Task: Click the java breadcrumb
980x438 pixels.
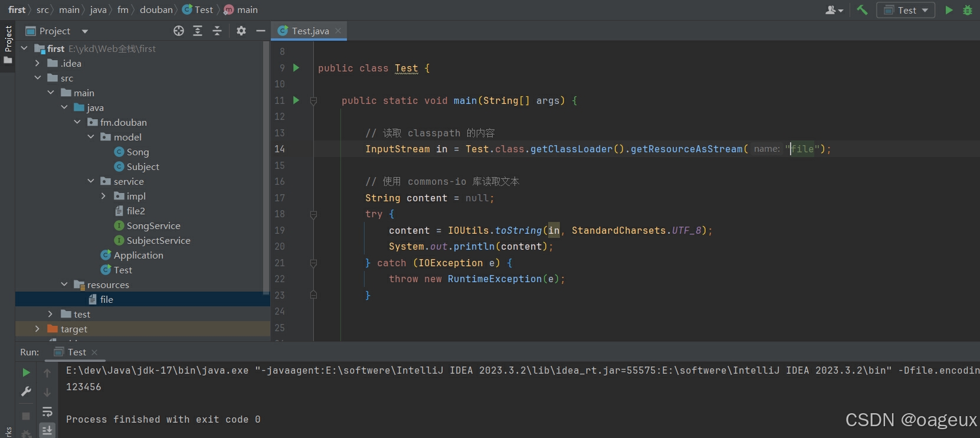Action: [98, 9]
